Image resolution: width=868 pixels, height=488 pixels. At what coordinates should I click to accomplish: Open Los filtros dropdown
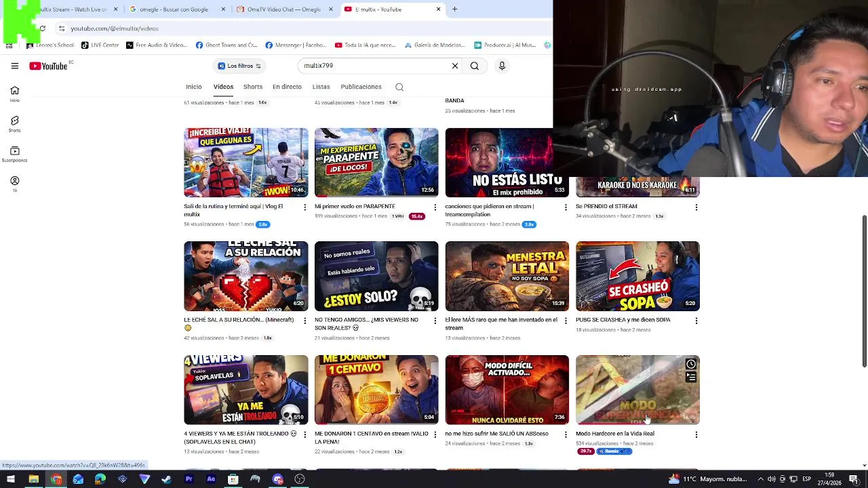239,66
